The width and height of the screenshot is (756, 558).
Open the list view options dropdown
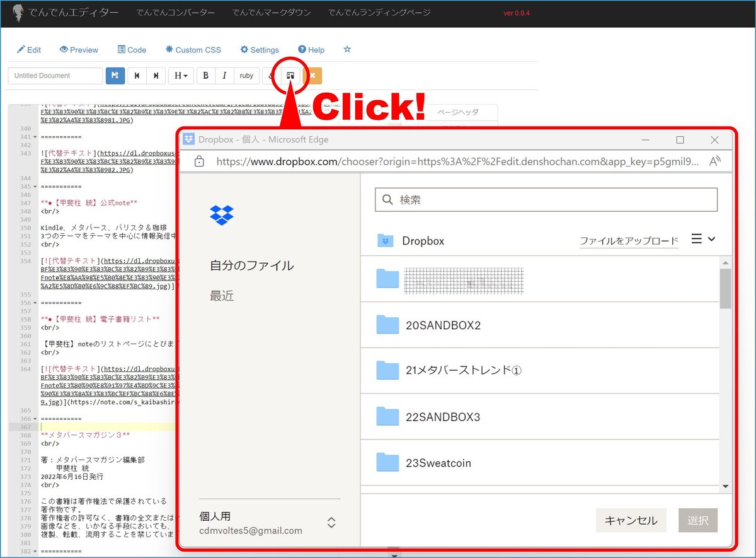tap(703, 240)
